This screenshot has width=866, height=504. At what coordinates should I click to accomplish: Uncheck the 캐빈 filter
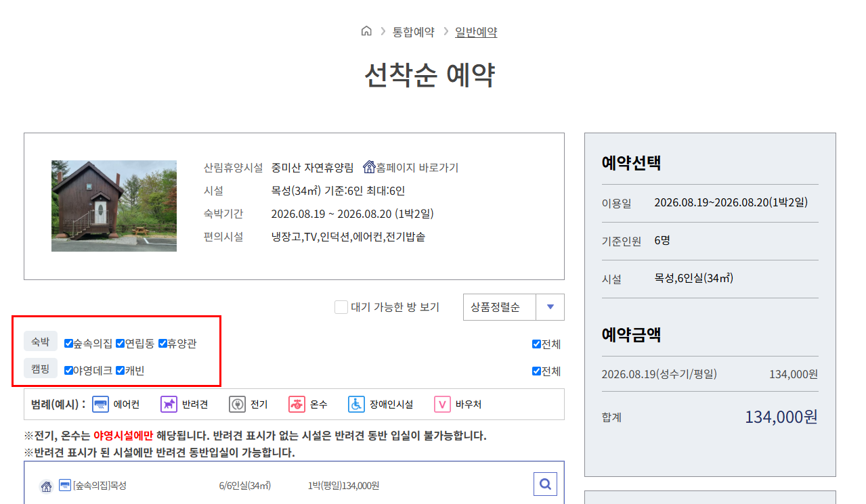tap(120, 371)
